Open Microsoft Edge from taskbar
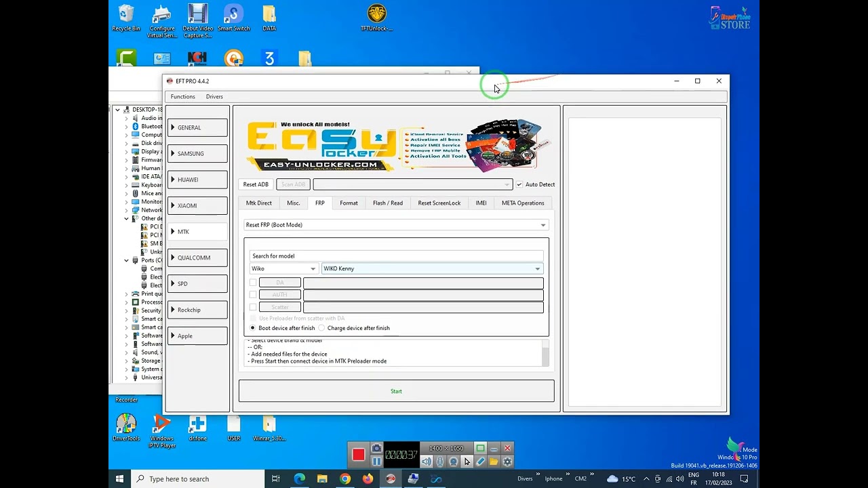 point(299,479)
